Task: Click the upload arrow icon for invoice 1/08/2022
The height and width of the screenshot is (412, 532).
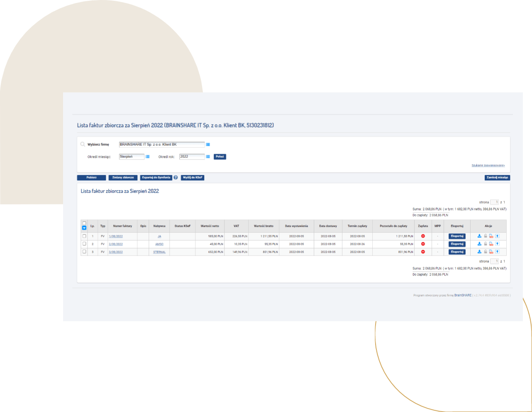Action: 497,236
